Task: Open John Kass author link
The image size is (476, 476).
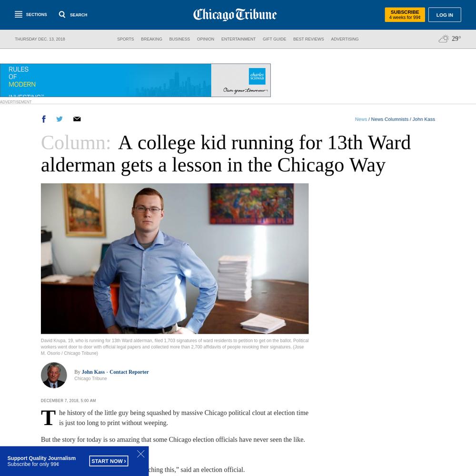Action: pos(93,372)
